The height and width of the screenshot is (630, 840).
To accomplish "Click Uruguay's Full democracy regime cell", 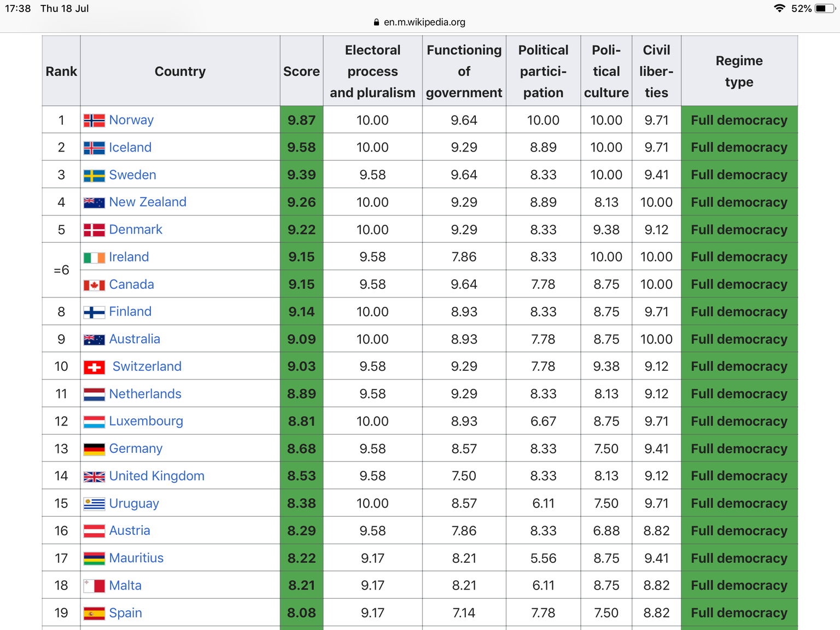I will 739,503.
